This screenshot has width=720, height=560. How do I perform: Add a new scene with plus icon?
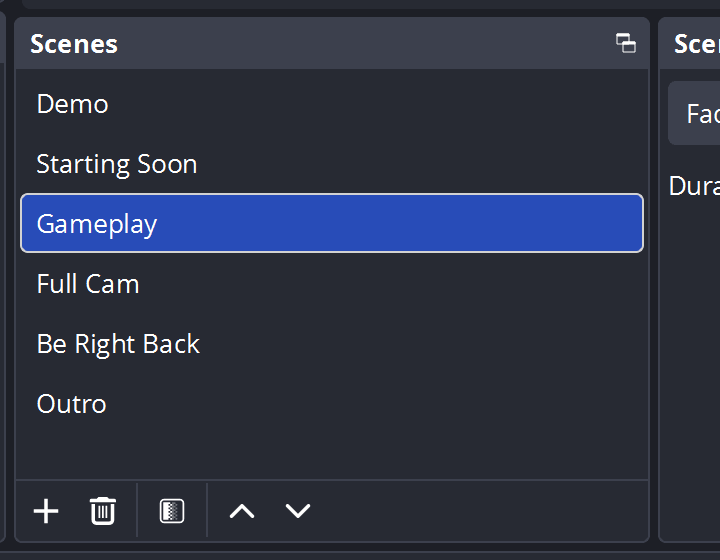pos(46,511)
